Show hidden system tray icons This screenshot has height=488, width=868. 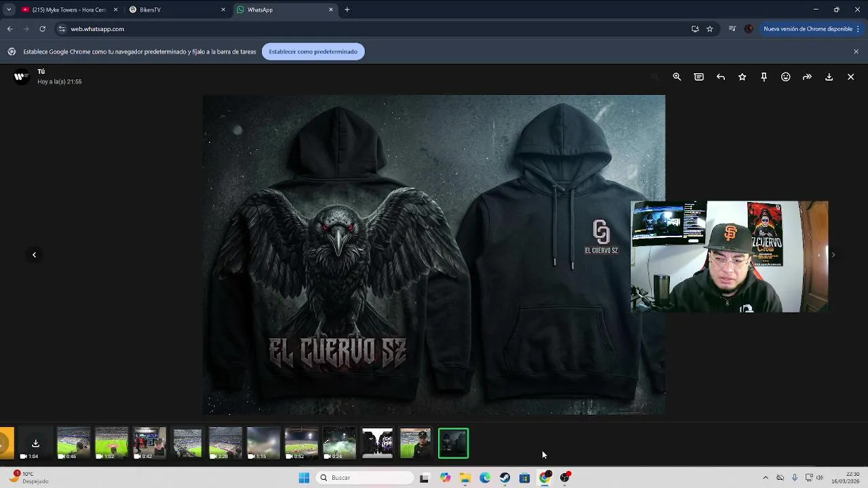click(766, 478)
